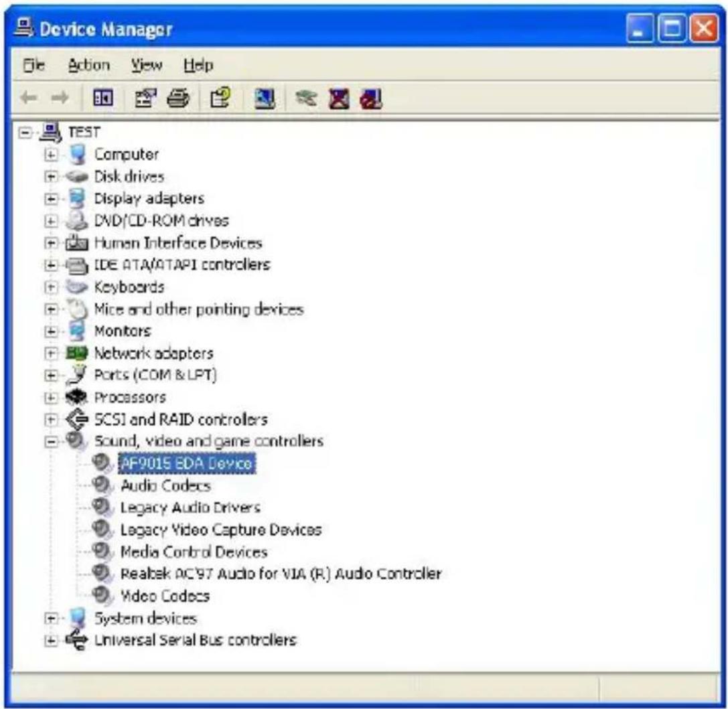Select the AF9015 BDA Device entry
Image resolution: width=728 pixels, height=709 pixels.
click(187, 463)
